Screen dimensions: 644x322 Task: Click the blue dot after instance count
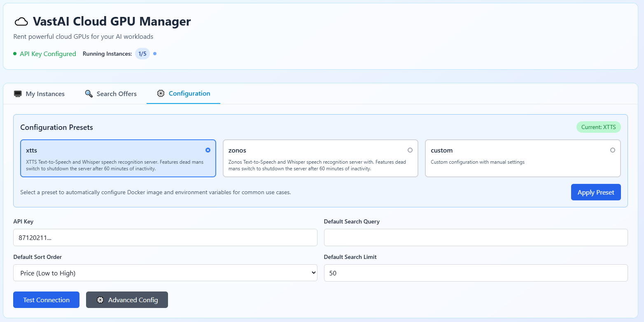pos(155,54)
